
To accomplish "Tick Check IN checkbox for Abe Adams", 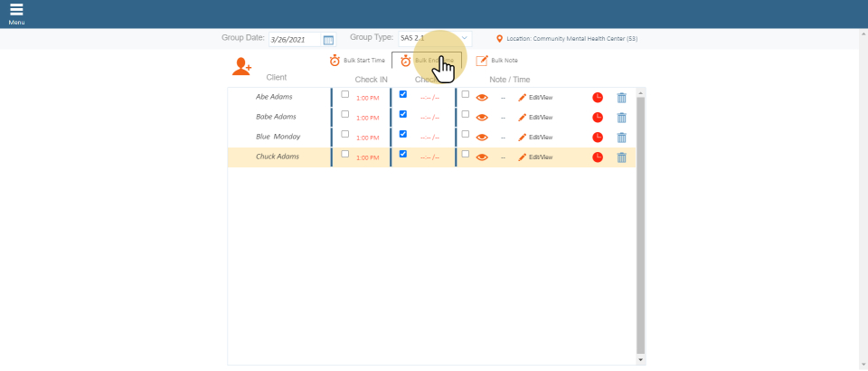I will tap(344, 94).
